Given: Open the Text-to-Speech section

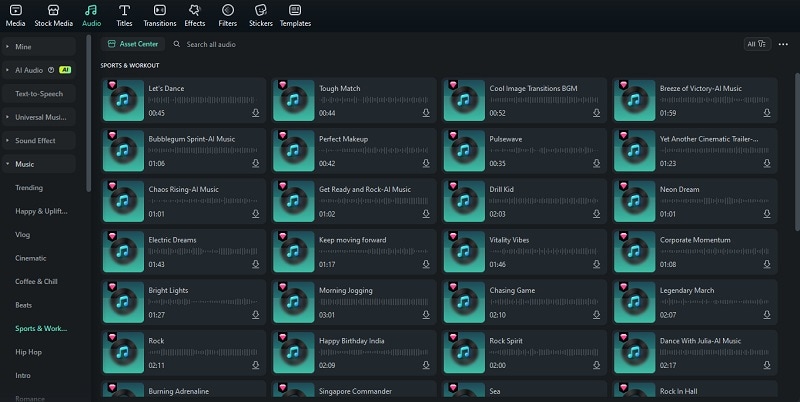Looking at the screenshot, I should (x=39, y=93).
